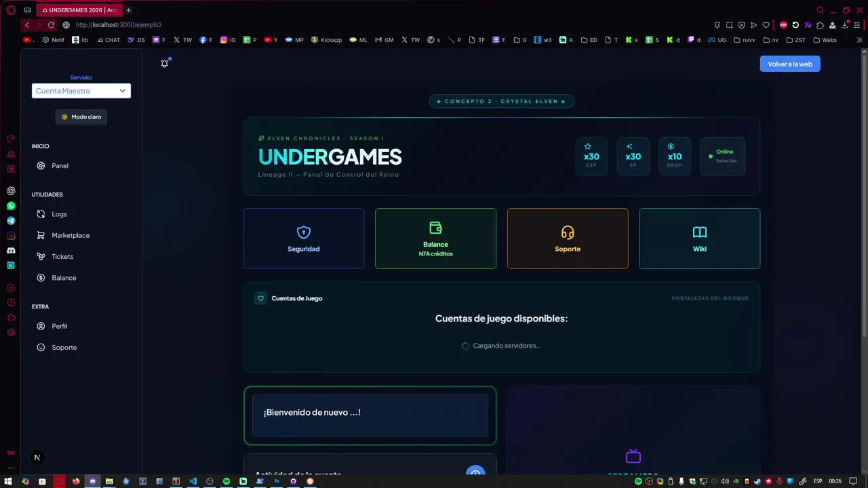Image resolution: width=868 pixels, height=488 pixels.
Task: Open the ZST bookmark folder
Action: click(x=796, y=40)
